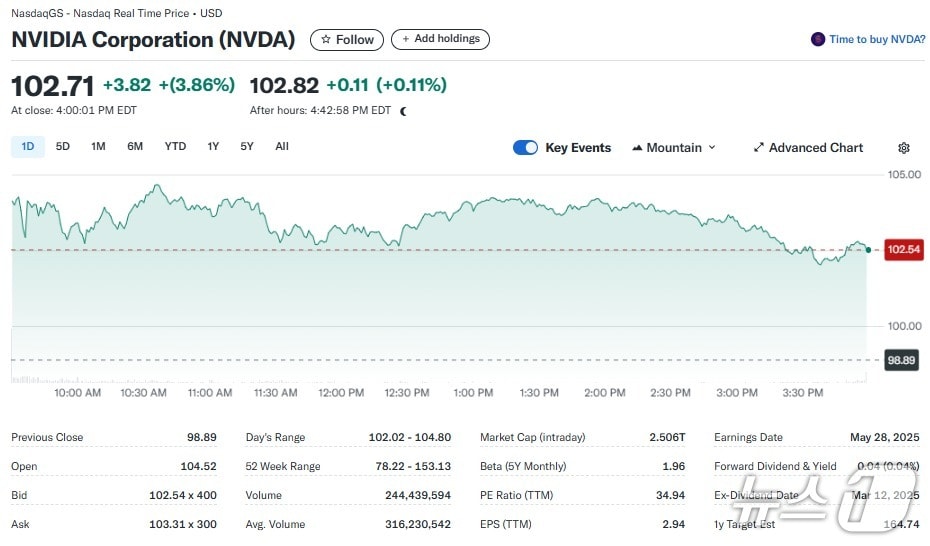This screenshot has width=930, height=546.
Task: Switch to the 5D time range
Action: [x=63, y=147]
